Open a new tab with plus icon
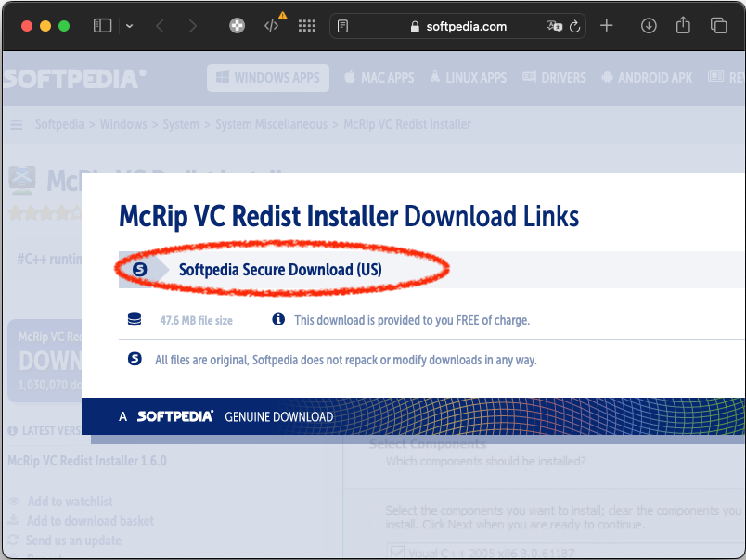This screenshot has width=746, height=560. (x=607, y=26)
